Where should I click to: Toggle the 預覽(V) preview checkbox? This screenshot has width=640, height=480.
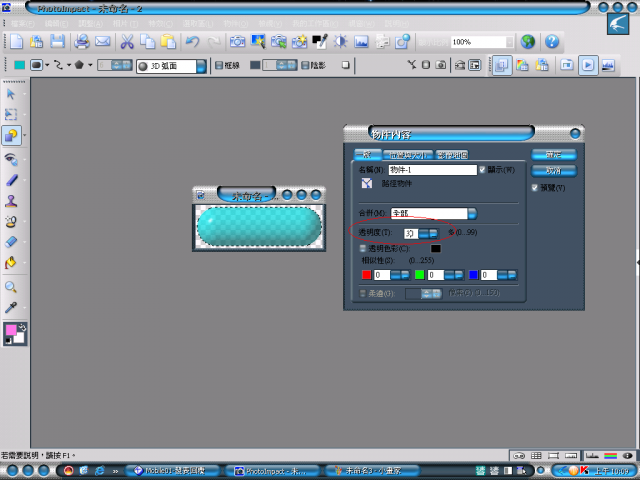pos(535,188)
